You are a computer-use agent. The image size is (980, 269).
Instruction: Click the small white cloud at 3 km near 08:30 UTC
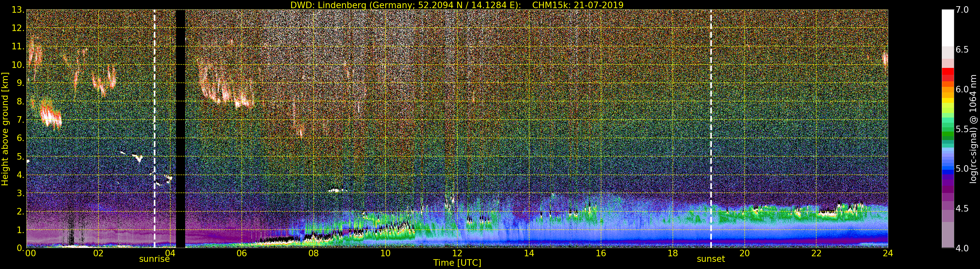click(x=337, y=190)
